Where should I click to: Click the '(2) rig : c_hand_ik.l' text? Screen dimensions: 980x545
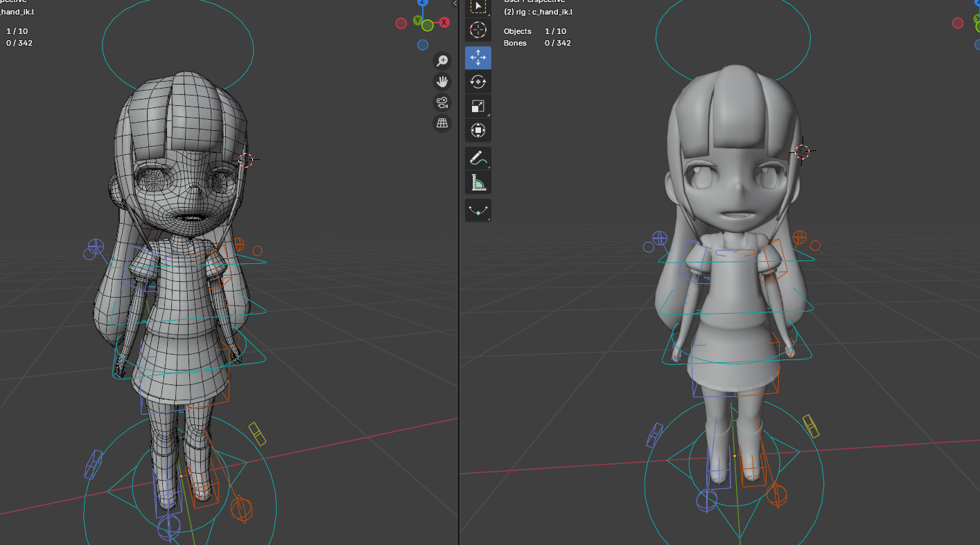[x=538, y=12]
